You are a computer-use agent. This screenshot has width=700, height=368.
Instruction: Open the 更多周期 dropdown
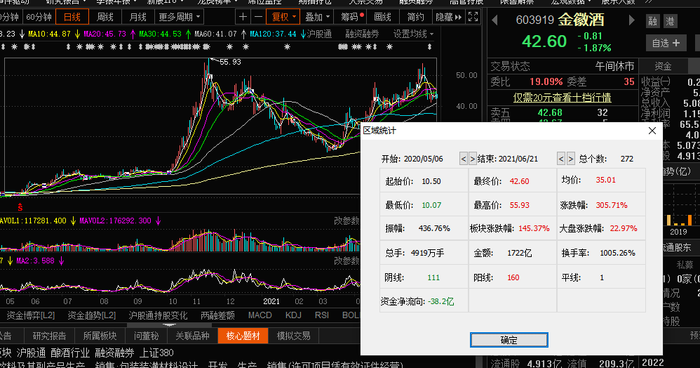(179, 17)
